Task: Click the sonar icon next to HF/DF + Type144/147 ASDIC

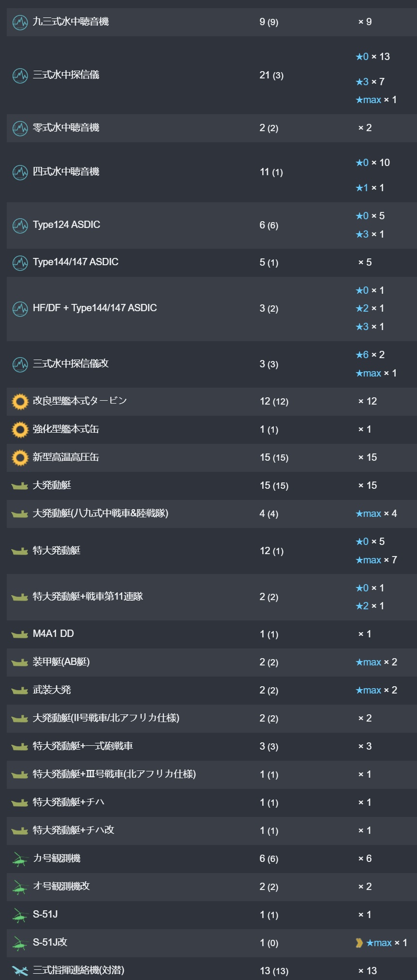Action: click(20, 309)
